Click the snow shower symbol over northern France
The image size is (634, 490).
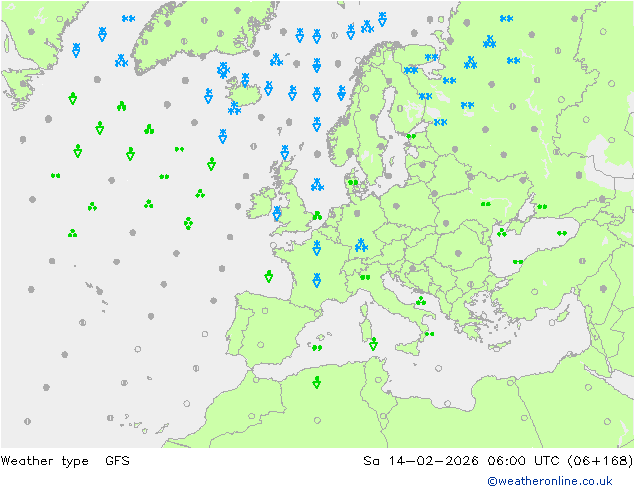[x=317, y=248]
